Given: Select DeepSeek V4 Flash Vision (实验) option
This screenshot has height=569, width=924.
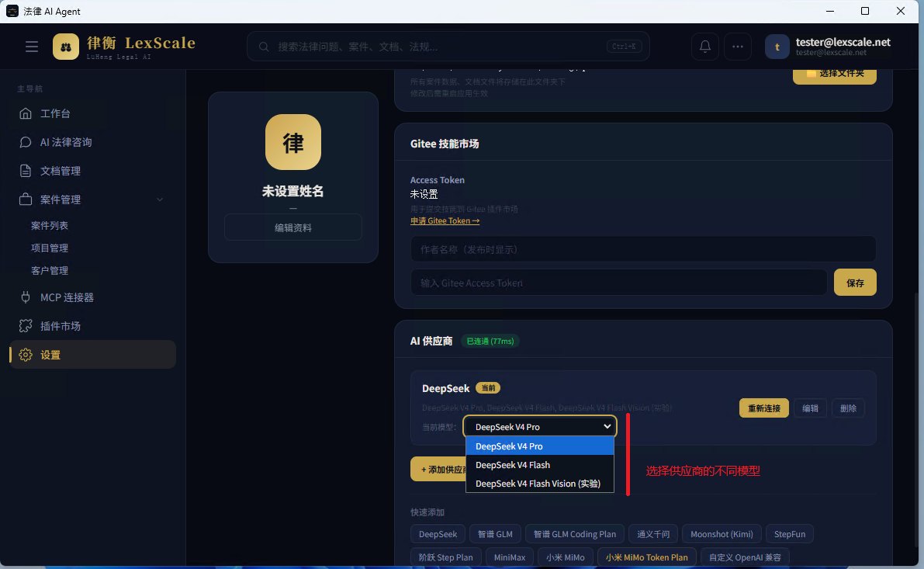Looking at the screenshot, I should click(x=540, y=484).
